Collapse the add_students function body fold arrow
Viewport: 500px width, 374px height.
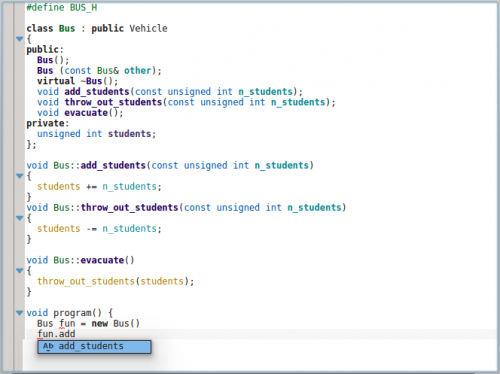point(20,176)
